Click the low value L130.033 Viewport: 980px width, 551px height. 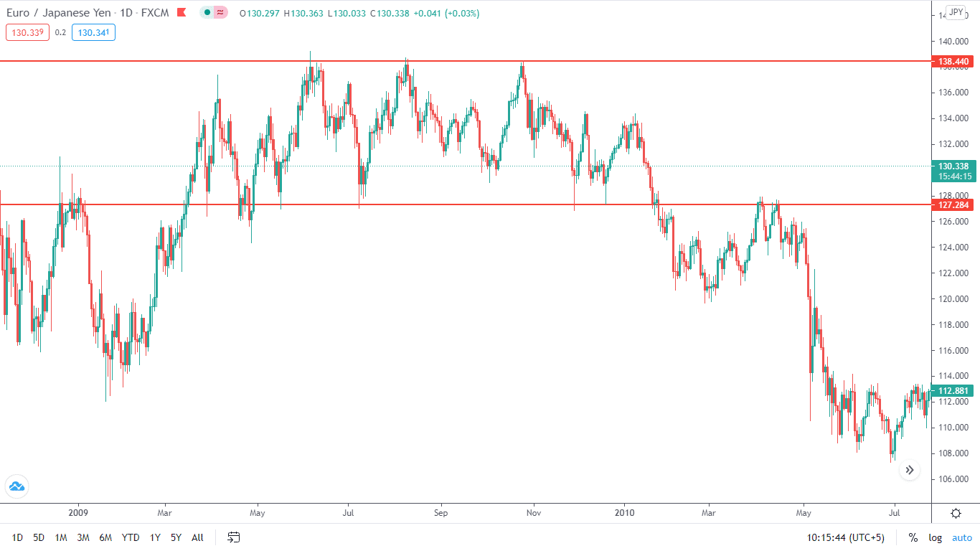click(347, 14)
